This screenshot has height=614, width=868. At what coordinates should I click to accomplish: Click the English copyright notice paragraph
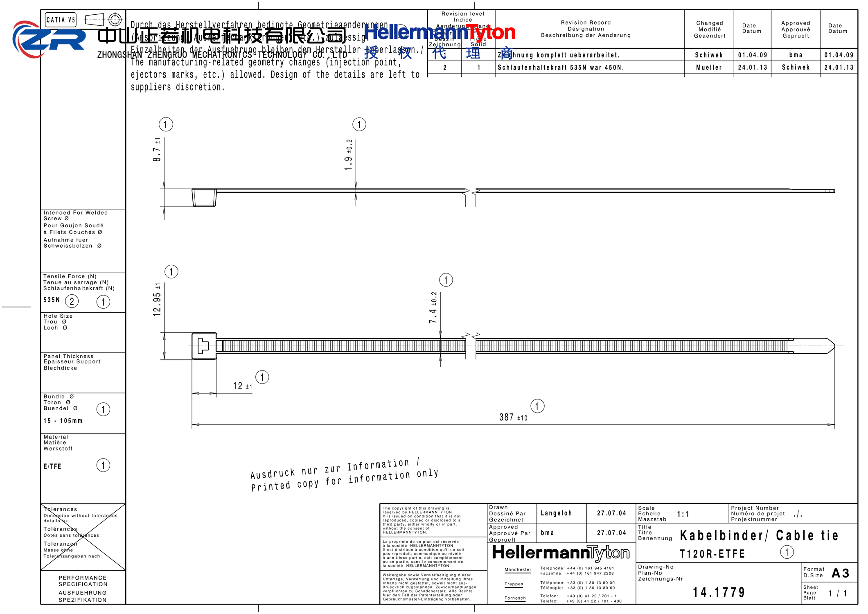click(422, 520)
